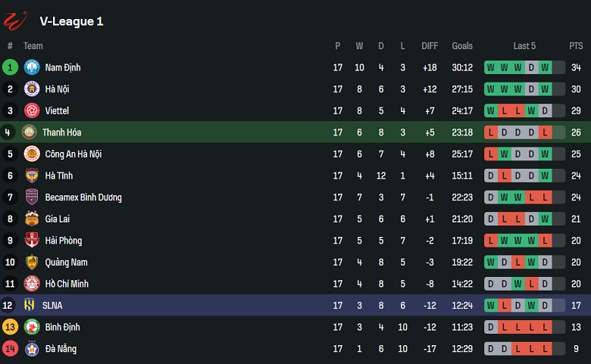
Task: Click the Nam Định club crest
Action: 31,67
